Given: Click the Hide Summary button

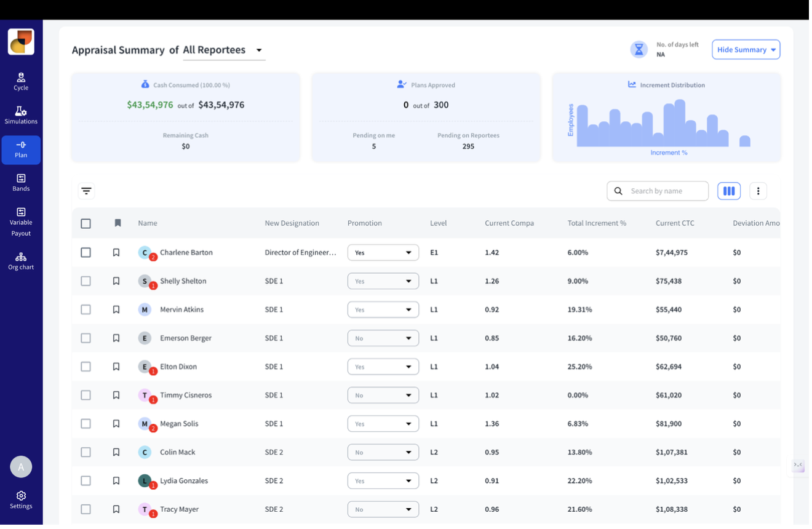Looking at the screenshot, I should coord(746,50).
